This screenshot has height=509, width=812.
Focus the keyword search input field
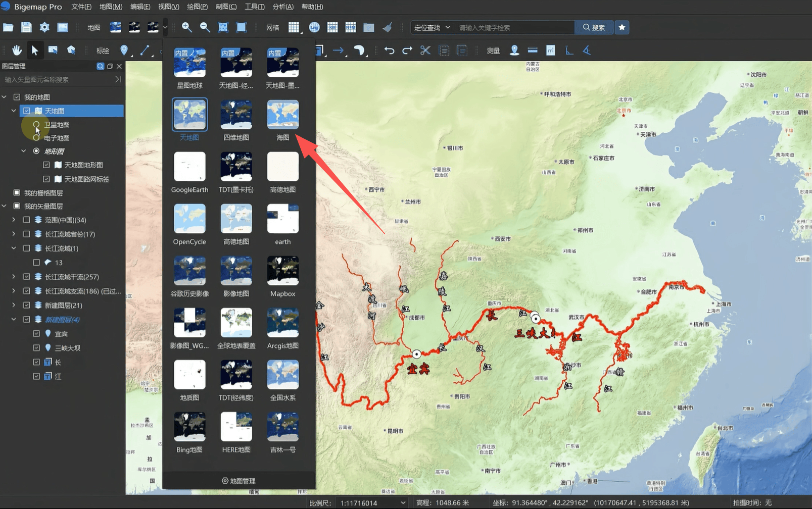pos(514,27)
